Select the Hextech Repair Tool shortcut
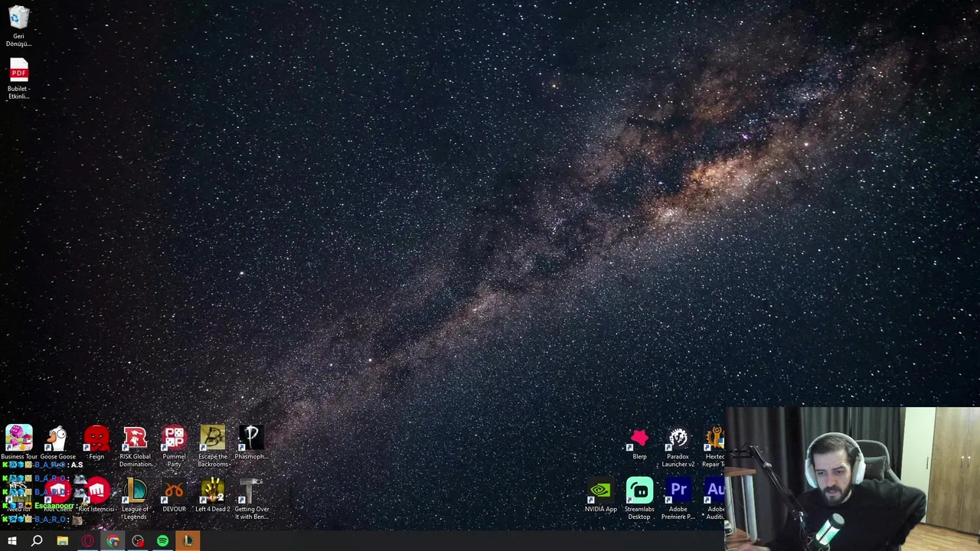 (x=715, y=447)
